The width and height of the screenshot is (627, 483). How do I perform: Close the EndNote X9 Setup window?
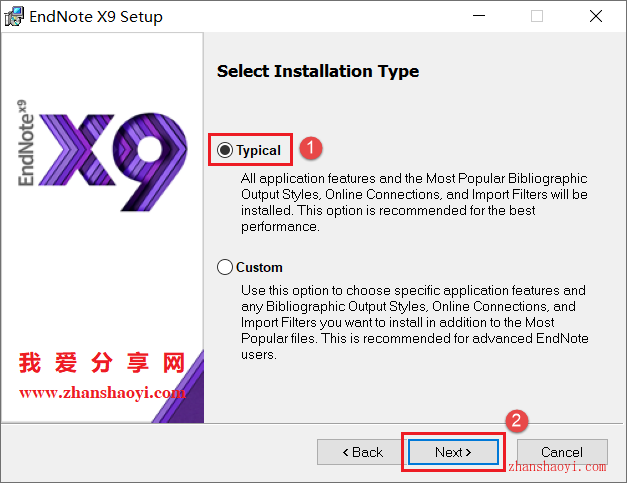click(x=596, y=16)
